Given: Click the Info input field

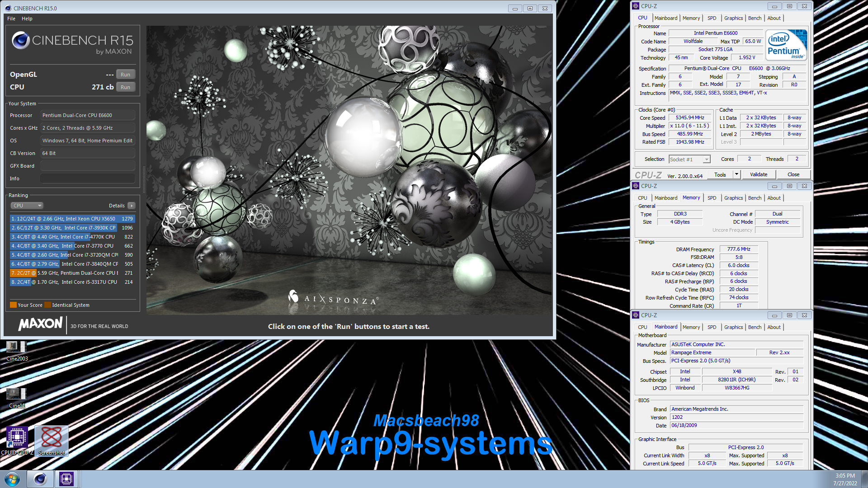Looking at the screenshot, I should pos(88,178).
